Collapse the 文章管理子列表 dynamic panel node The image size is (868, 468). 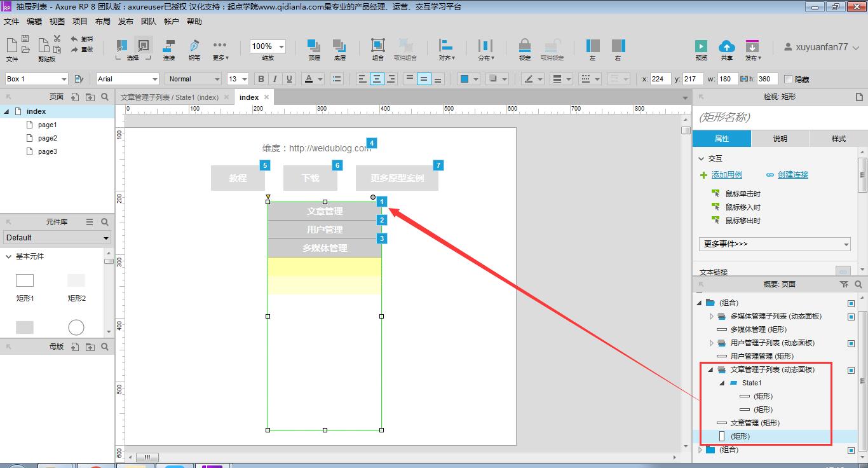(710, 369)
